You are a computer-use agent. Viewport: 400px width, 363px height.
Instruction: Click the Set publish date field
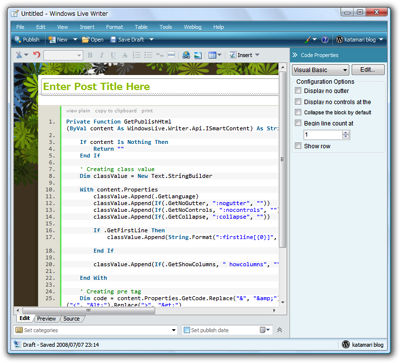click(x=221, y=330)
